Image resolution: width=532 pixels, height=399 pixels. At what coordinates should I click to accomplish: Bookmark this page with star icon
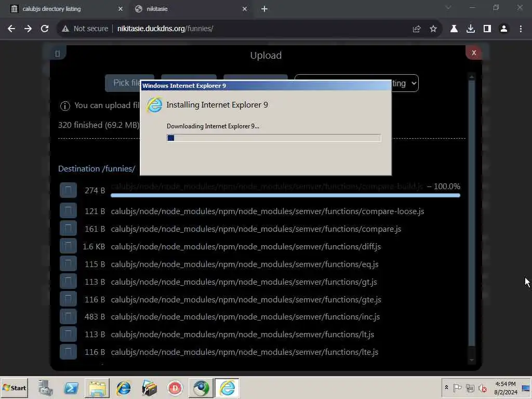(433, 29)
